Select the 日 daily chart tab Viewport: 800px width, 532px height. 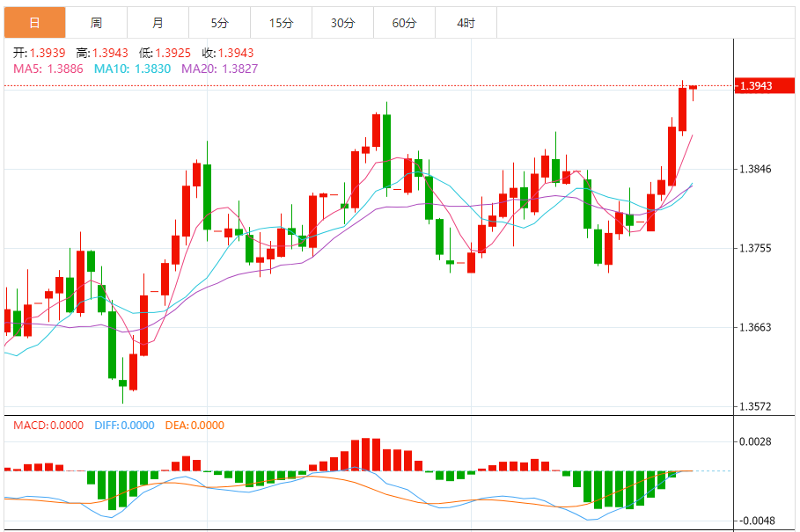click(x=34, y=23)
